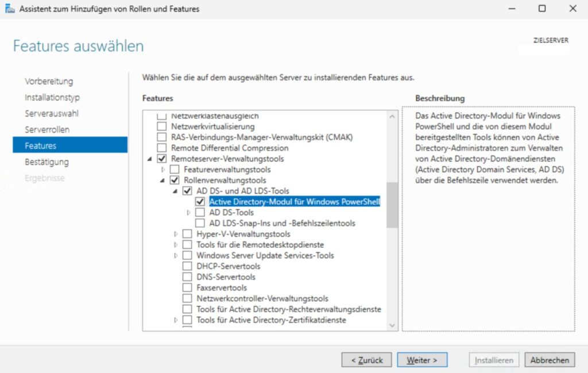
Task: Check the Hyper-V-Verwaltungstools checkbox
Action: coord(187,234)
